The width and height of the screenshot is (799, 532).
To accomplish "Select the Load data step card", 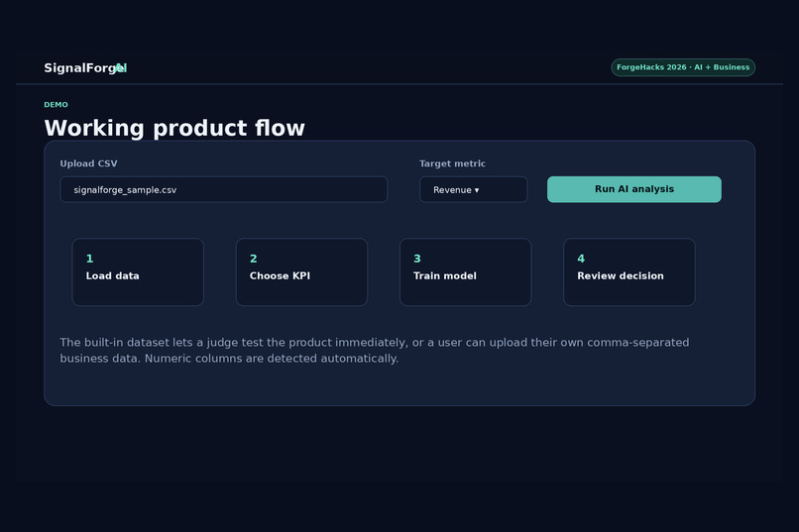I will [x=138, y=271].
